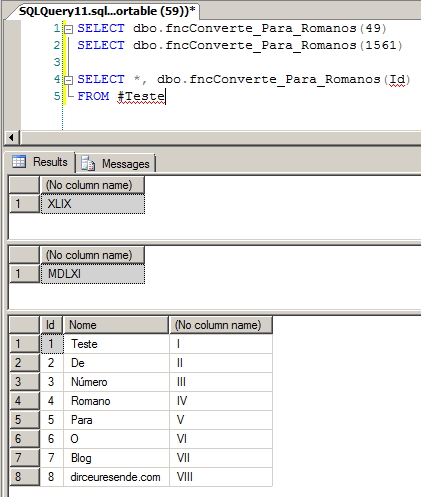Select the roman numeral VI cell
Viewport: 421px width, 497px height.
coord(221,439)
